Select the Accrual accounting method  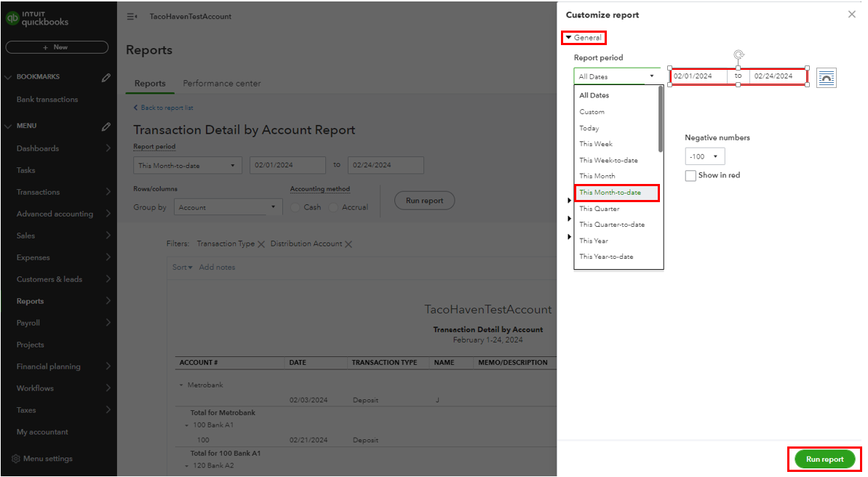tap(333, 207)
